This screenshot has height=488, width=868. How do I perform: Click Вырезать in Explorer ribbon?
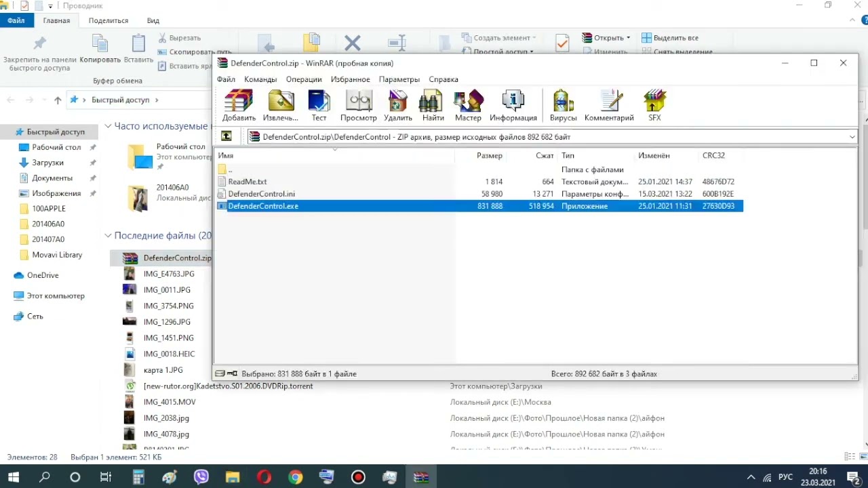coord(179,38)
